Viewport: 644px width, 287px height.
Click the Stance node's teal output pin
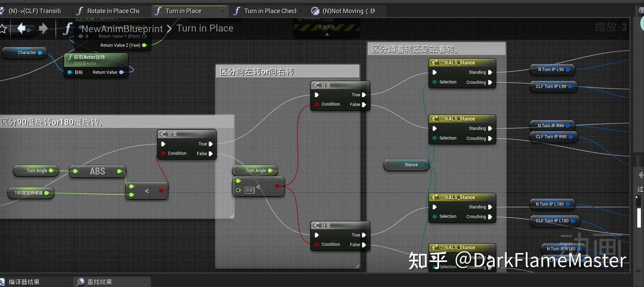pos(421,165)
